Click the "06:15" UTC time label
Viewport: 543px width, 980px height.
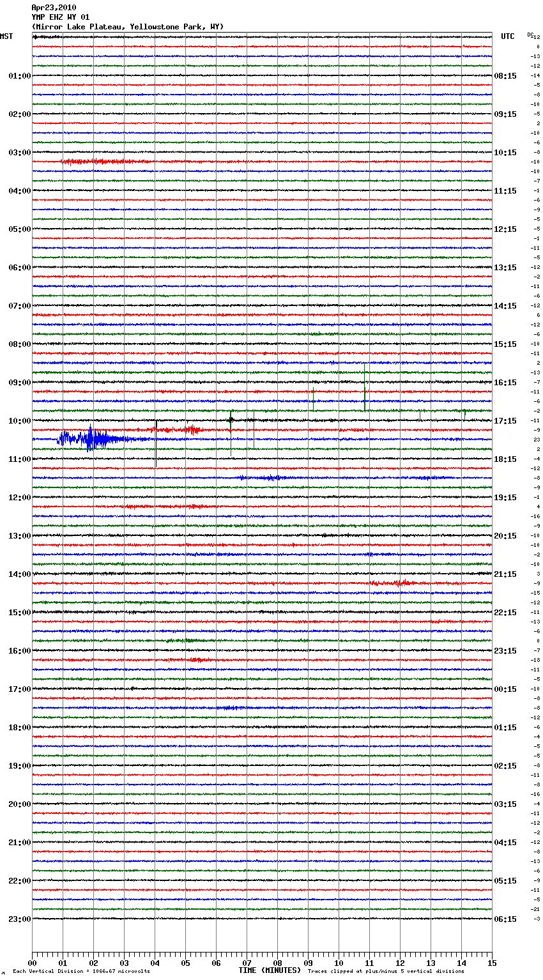click(x=505, y=919)
